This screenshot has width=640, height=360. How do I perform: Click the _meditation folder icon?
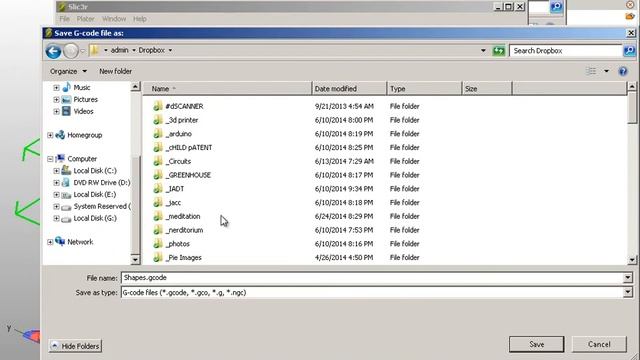(x=158, y=216)
